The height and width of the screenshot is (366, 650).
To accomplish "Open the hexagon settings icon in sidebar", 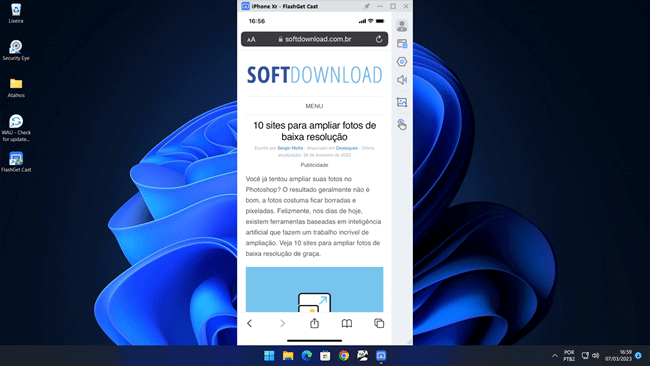I will click(402, 62).
